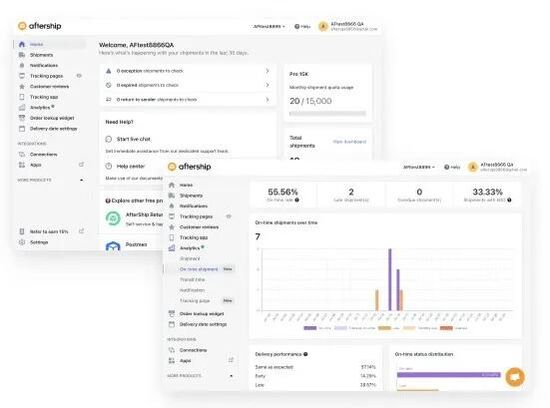Select On-time shipment analytics sub-item
This screenshot has height=408, width=550.
(199, 269)
